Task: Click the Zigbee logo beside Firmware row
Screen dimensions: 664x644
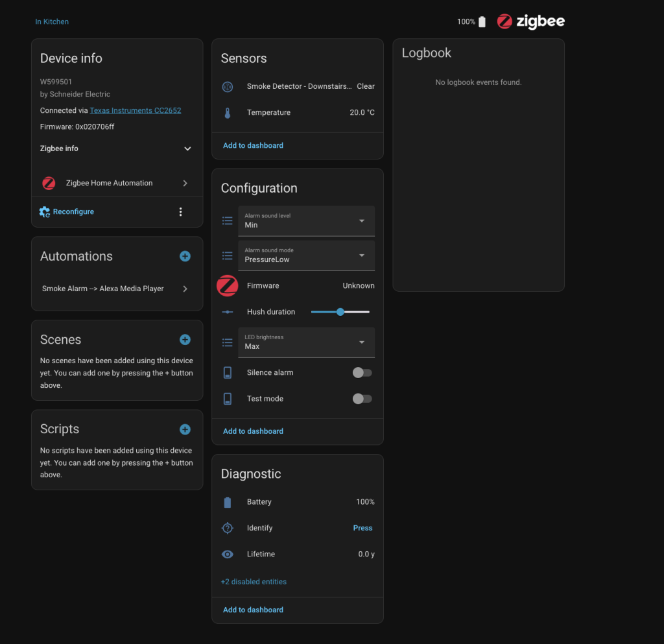Action: 228,286
